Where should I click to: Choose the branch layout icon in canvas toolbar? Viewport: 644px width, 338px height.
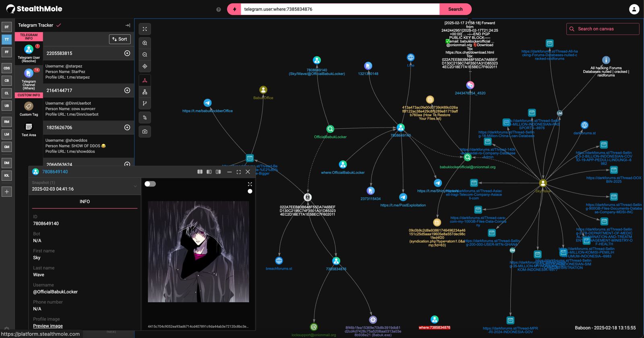(x=145, y=103)
